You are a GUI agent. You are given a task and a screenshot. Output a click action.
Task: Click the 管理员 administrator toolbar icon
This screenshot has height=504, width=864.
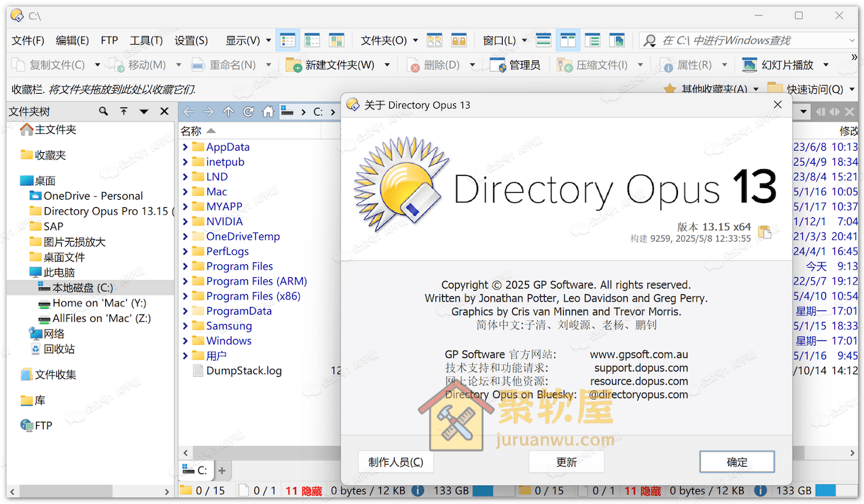(516, 65)
